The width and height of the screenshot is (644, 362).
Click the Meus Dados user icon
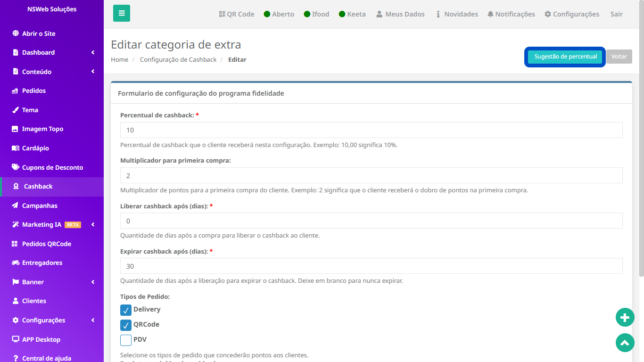(x=379, y=14)
